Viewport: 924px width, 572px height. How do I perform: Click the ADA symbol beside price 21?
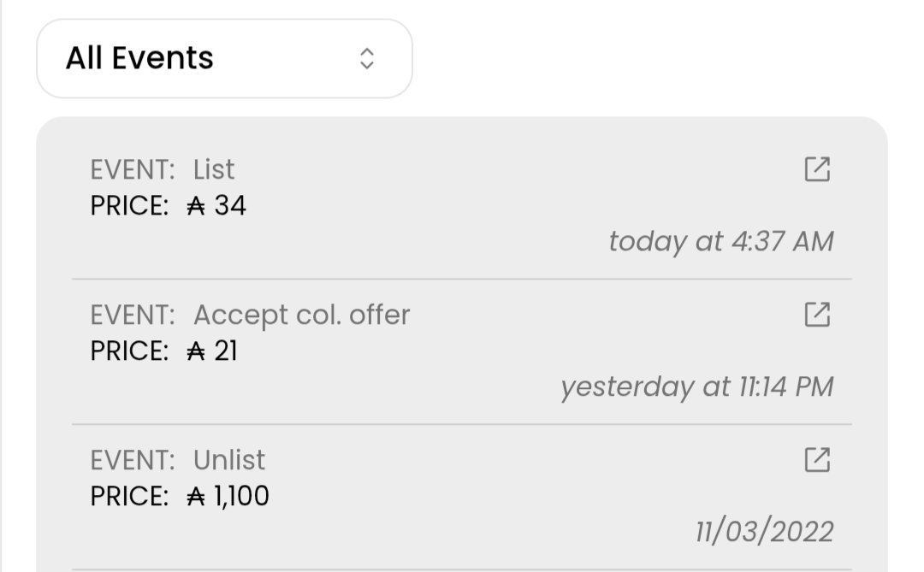196,351
